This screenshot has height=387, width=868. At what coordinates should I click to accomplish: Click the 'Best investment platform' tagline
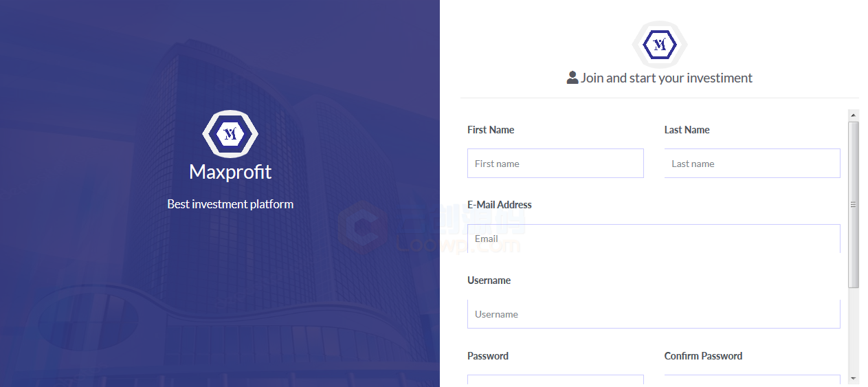click(x=230, y=204)
